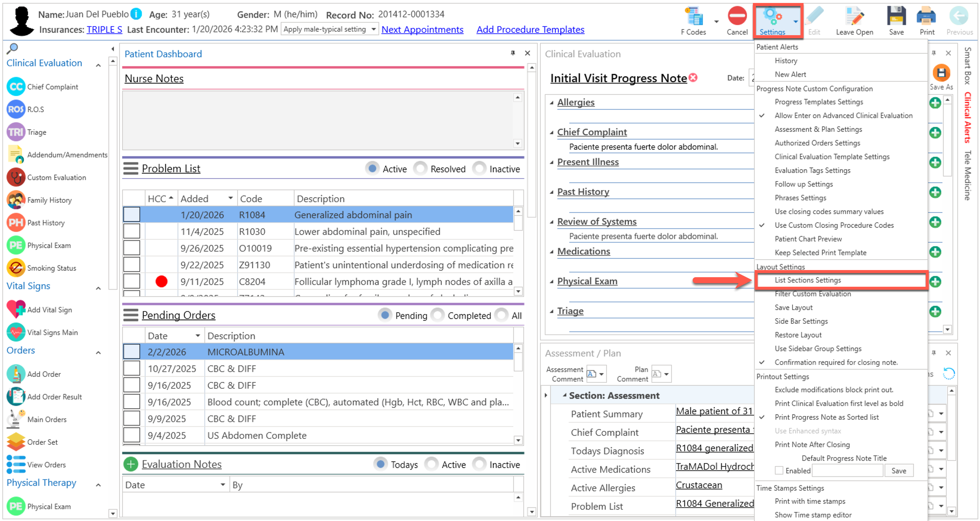Select Restore Layout from the settings menu
This screenshot has height=521, width=980.
click(798, 335)
